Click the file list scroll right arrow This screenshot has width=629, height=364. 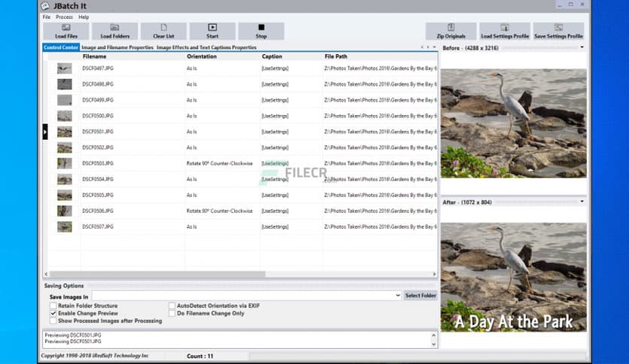pyautogui.click(x=434, y=275)
